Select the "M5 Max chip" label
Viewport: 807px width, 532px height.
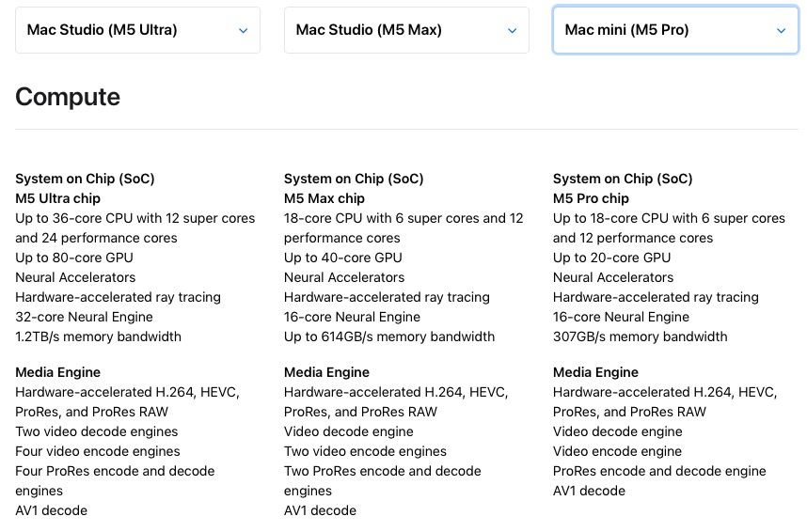pyautogui.click(x=324, y=198)
